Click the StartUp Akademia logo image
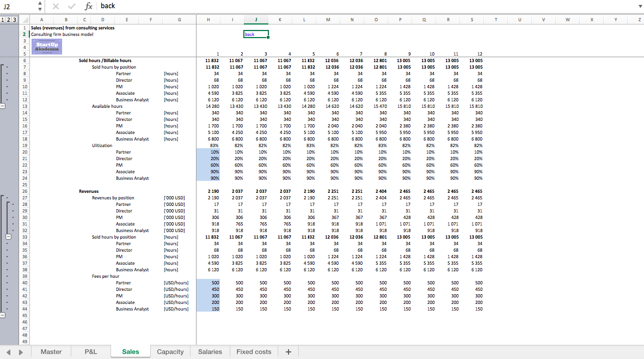Image resolution: width=644 pixels, height=359 pixels. click(x=46, y=46)
